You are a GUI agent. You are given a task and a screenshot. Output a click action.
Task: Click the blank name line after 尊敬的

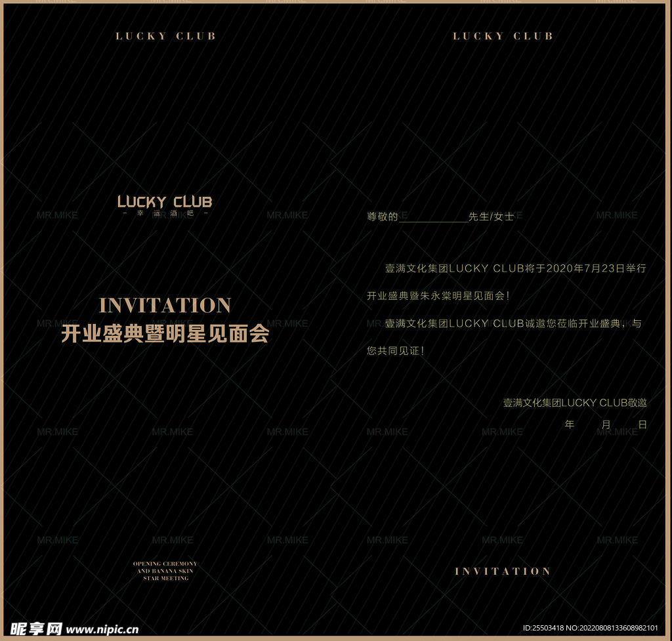tap(432, 217)
